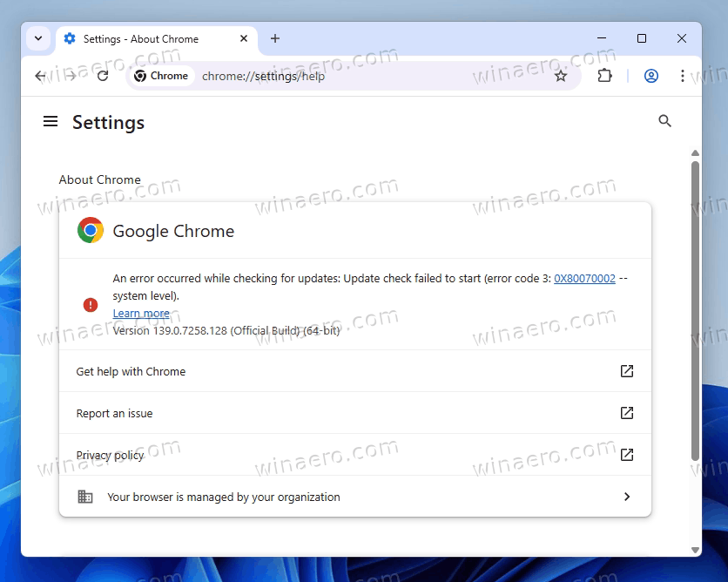The height and width of the screenshot is (582, 728).
Task: Click the About Chrome heading
Action: pos(100,179)
